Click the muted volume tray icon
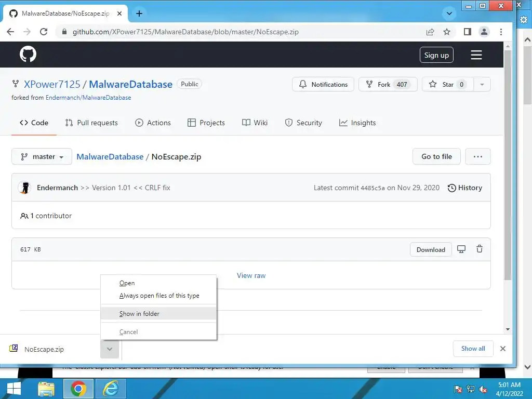 point(483,389)
